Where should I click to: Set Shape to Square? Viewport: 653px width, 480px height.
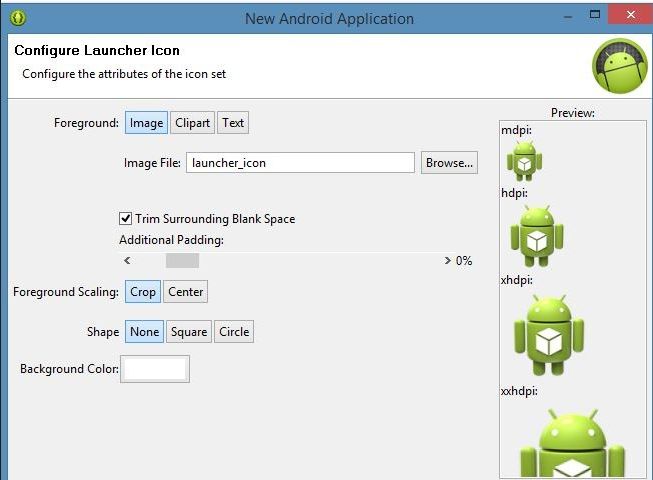(x=189, y=332)
